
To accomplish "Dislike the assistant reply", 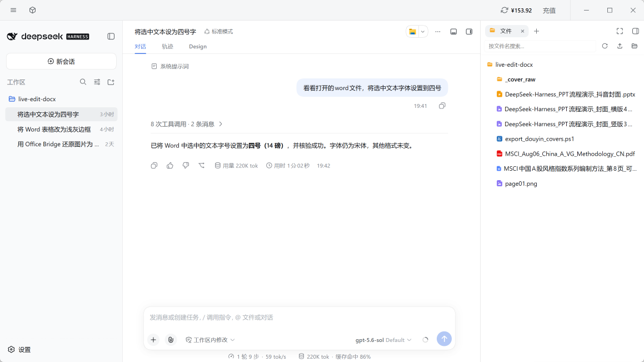I will point(186,166).
